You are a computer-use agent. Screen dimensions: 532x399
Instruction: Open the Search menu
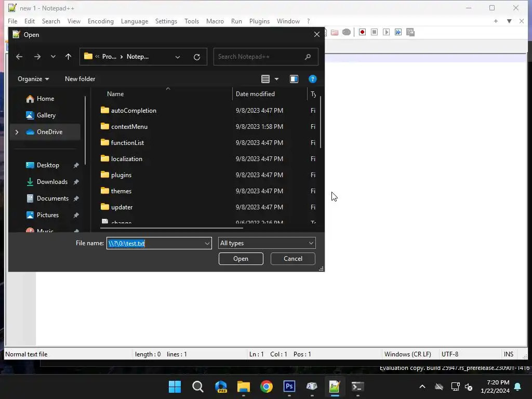pyautogui.click(x=51, y=21)
